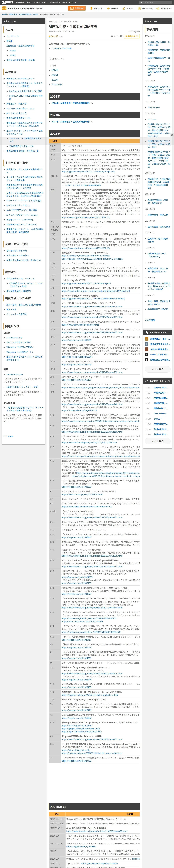This screenshot has width=174, height=868.
Task: Open 生成AIに関する記事・資料集 left link
Action: tap(20, 60)
